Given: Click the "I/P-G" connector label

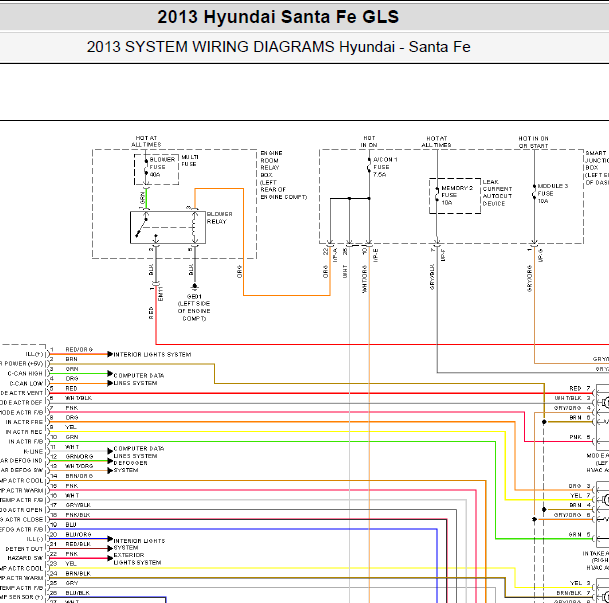Looking at the screenshot, I should 541,255.
